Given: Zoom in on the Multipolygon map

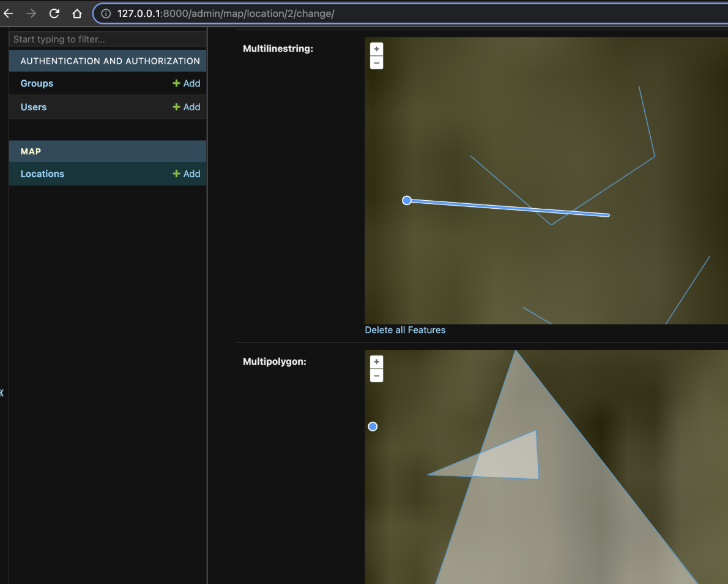Looking at the screenshot, I should (377, 362).
